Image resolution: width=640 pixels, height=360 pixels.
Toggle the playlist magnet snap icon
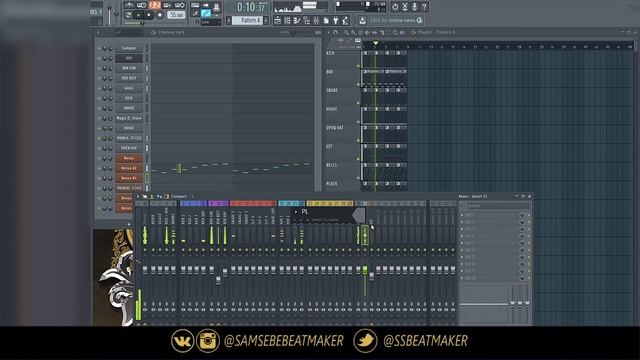click(336, 32)
